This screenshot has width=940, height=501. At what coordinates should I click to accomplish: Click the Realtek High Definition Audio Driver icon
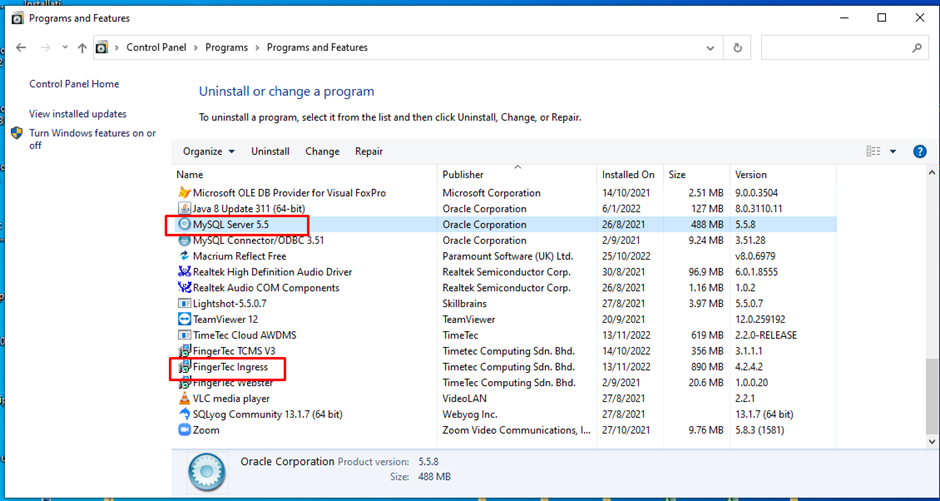[184, 272]
